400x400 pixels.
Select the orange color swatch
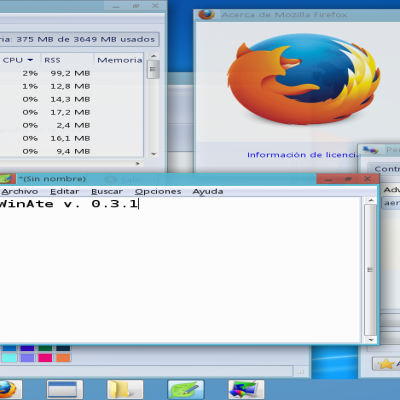pyautogui.click(x=63, y=358)
